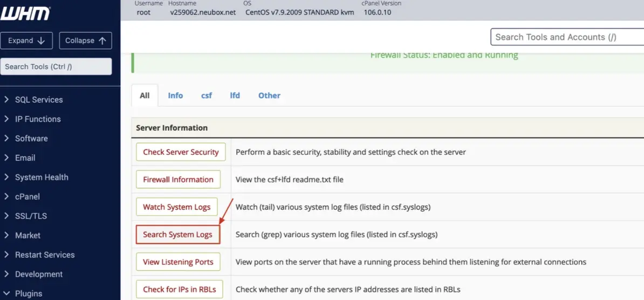Expand the IP Functions chevron
Viewport: 644px width, 300px height.
point(6,119)
